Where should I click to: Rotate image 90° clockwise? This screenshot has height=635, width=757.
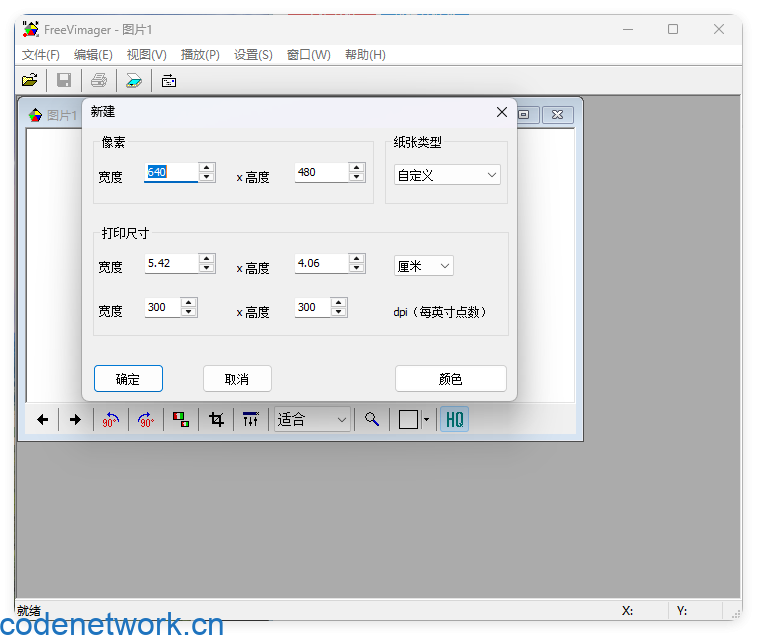coord(146,419)
